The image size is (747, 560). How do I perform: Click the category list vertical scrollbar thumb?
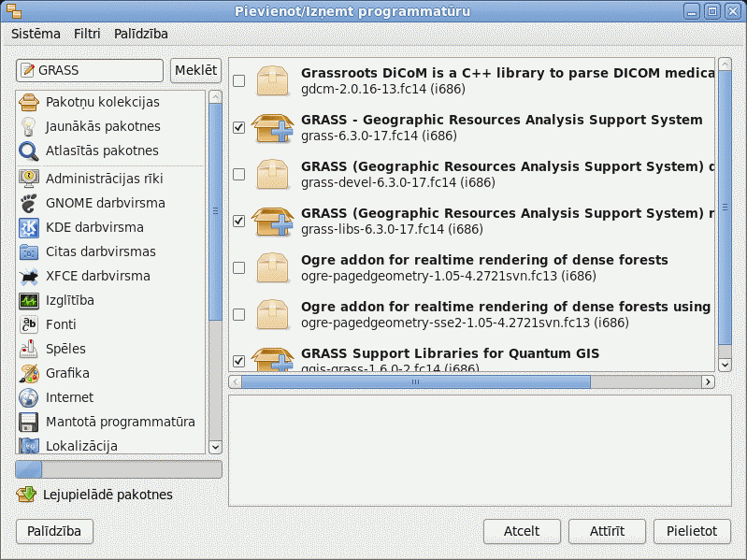(x=215, y=212)
